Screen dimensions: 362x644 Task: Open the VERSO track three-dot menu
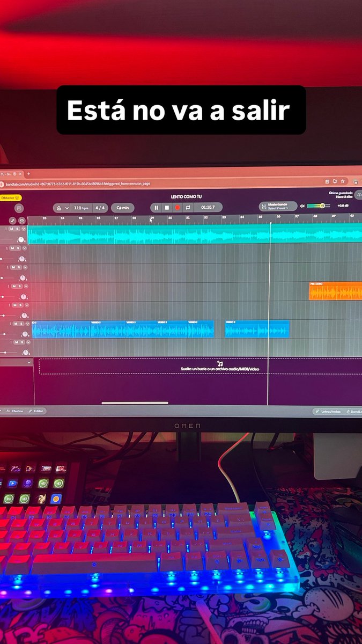pos(9,324)
